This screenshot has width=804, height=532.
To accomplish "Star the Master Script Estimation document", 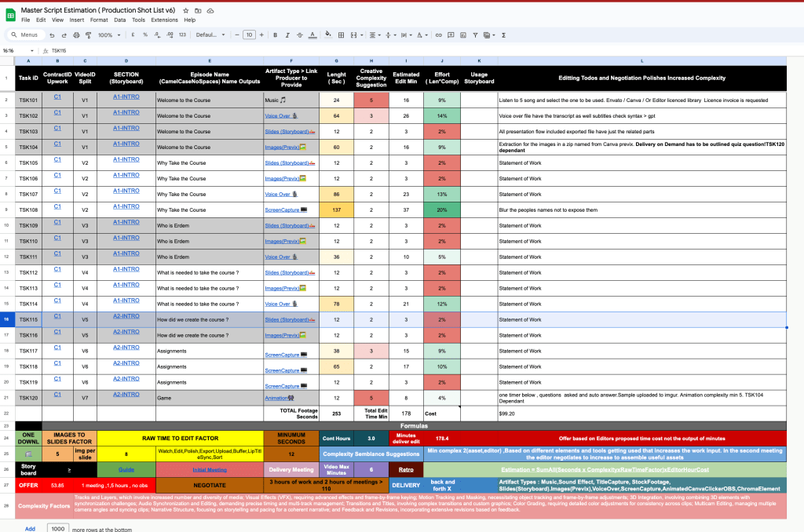I will coord(185,10).
